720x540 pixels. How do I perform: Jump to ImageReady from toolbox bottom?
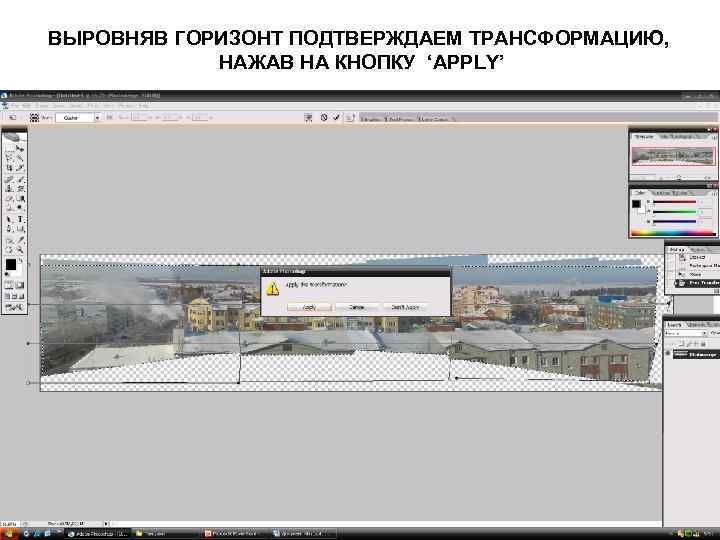click(x=14, y=308)
